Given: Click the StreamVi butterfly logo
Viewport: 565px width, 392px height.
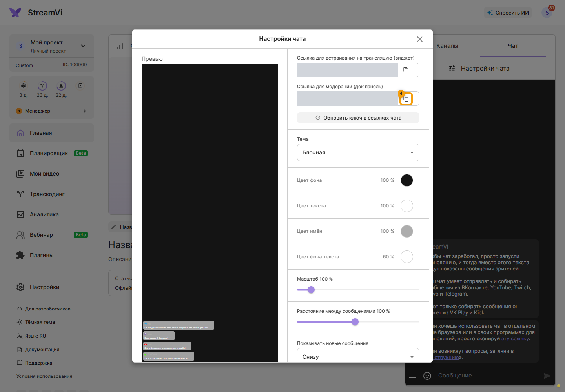Looking at the screenshot, I should click(x=15, y=13).
